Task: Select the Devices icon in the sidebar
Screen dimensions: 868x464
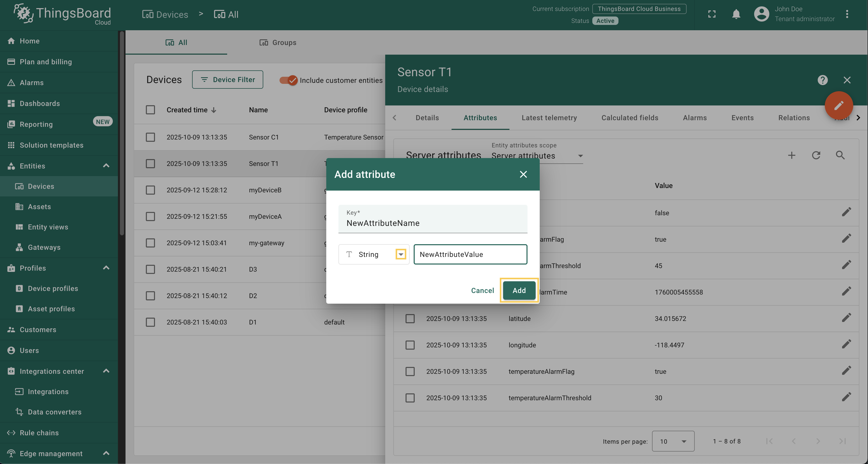Action: tap(19, 186)
